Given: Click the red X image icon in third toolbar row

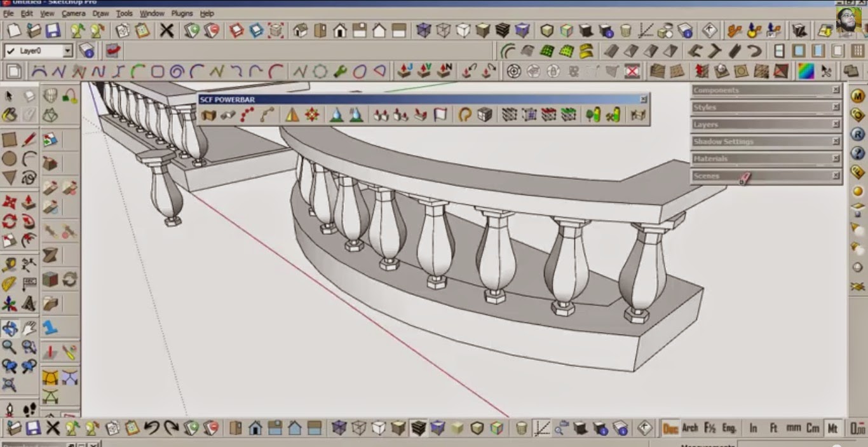Looking at the screenshot, I should pyautogui.click(x=632, y=71).
